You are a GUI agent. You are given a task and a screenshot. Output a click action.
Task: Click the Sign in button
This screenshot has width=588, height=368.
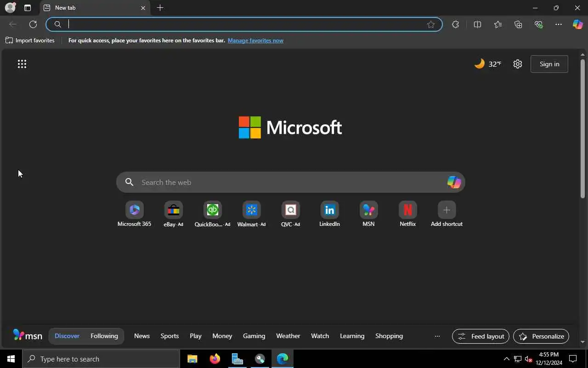tap(549, 64)
